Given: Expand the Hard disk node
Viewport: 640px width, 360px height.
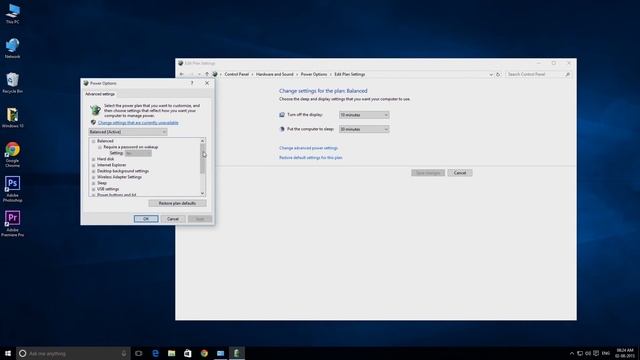Looking at the screenshot, I should pos(93,159).
